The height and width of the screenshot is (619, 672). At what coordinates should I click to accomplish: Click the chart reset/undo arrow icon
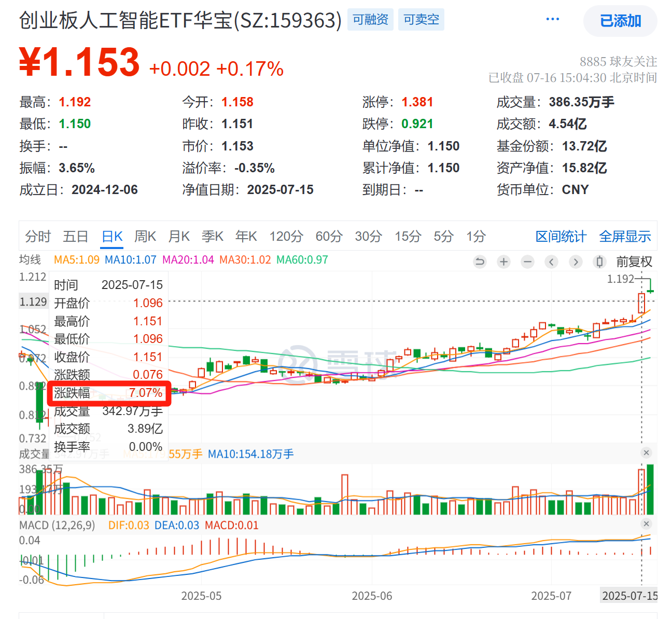pos(480,262)
